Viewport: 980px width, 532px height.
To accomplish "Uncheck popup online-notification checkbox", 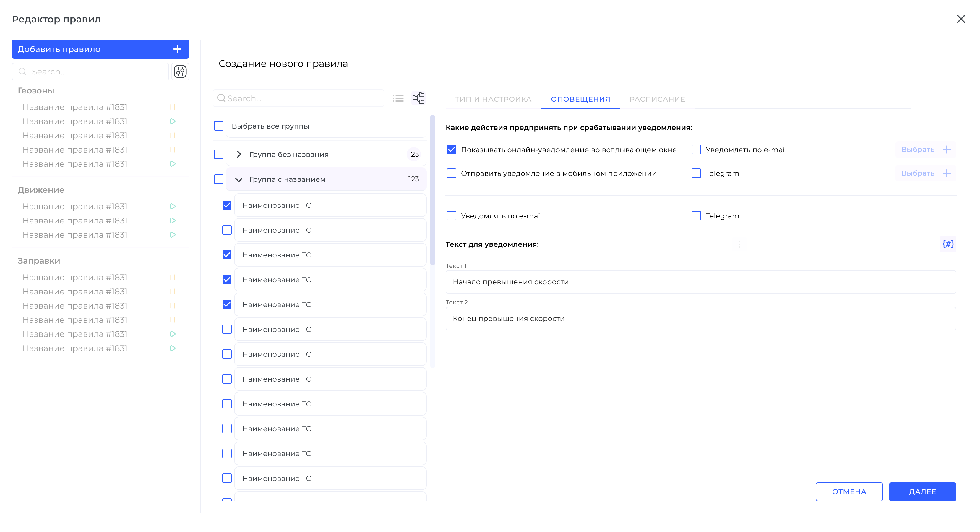I will (x=451, y=150).
